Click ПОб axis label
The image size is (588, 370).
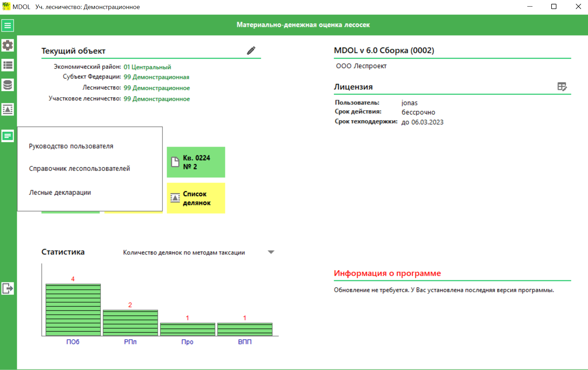click(x=73, y=342)
